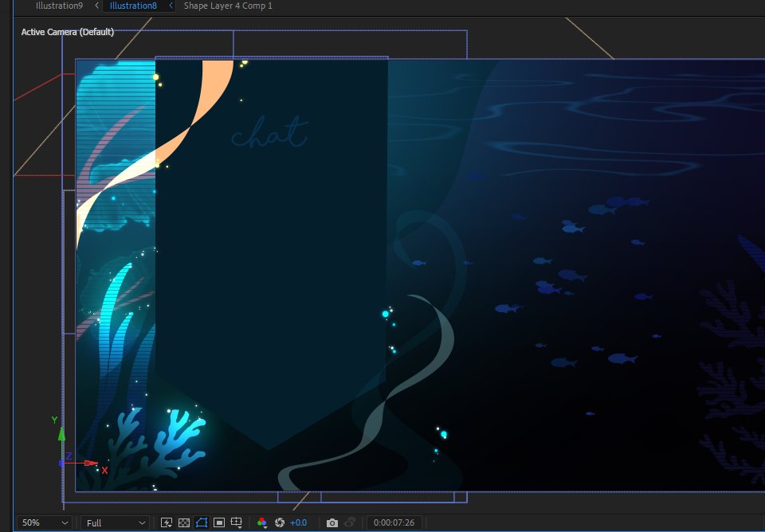The image size is (765, 532).
Task: Take a snapshot with the camera icon
Action: click(332, 522)
